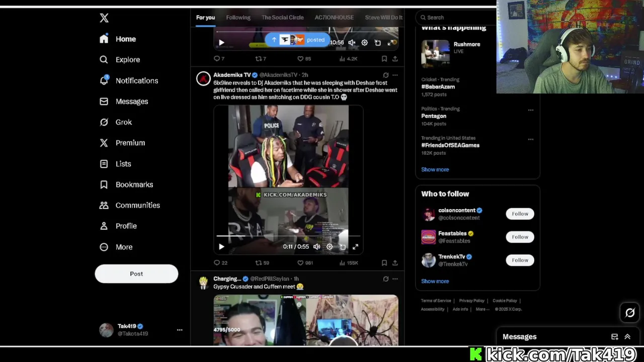Click the X logo at top of sidebar
The width and height of the screenshot is (644, 362).
click(x=104, y=18)
